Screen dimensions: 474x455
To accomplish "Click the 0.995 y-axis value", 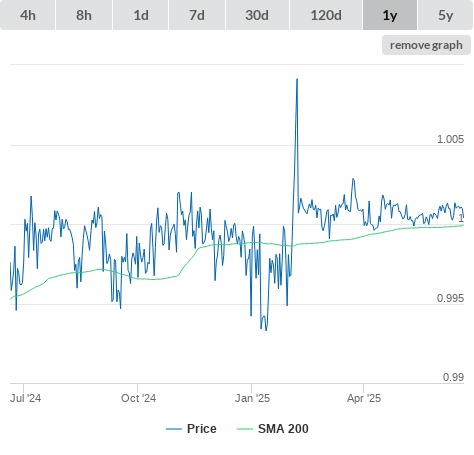I will click(450, 298).
